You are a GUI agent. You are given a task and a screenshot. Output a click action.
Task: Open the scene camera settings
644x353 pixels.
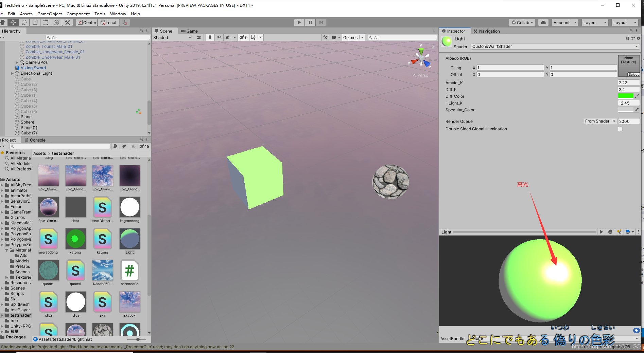coord(334,37)
